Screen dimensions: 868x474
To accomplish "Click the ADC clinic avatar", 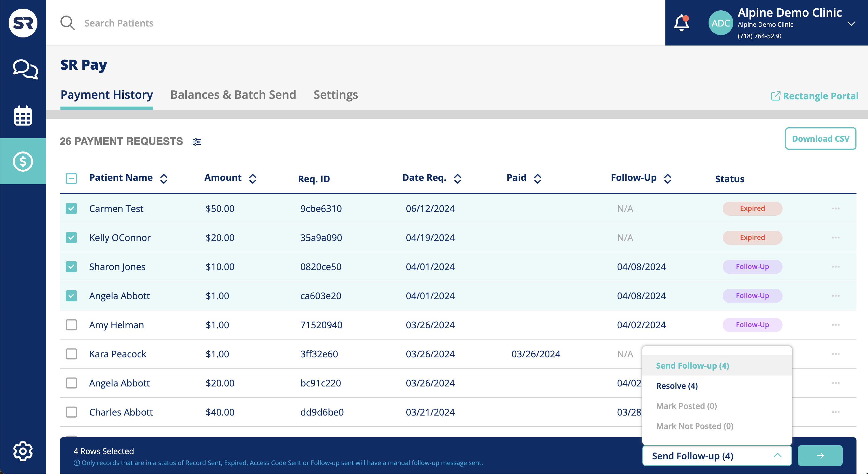I will [x=721, y=23].
